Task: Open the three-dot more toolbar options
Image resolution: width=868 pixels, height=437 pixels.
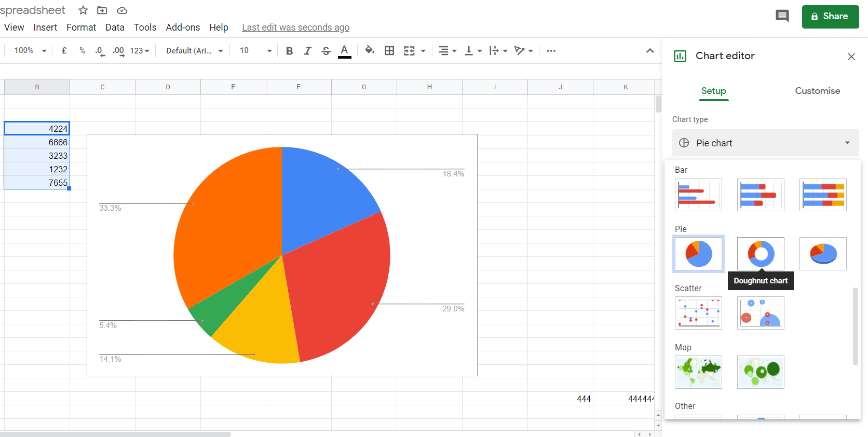Action: [551, 50]
